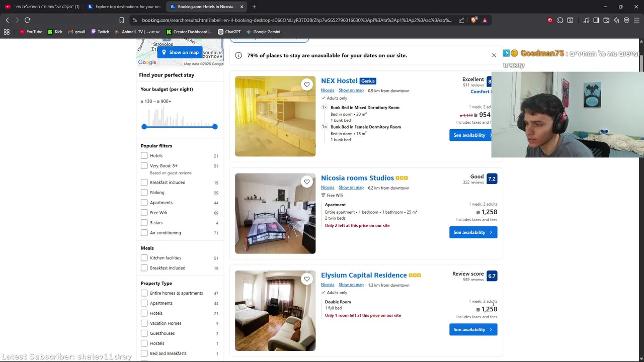The width and height of the screenshot is (644, 362).
Task: Dismiss the 79% unavailable notice with X
Action: pyautogui.click(x=494, y=55)
